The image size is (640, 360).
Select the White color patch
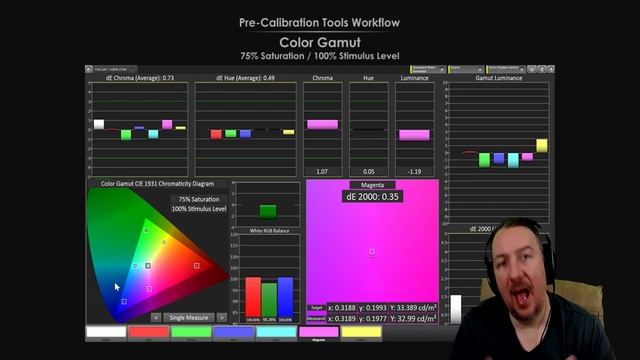click(x=106, y=332)
